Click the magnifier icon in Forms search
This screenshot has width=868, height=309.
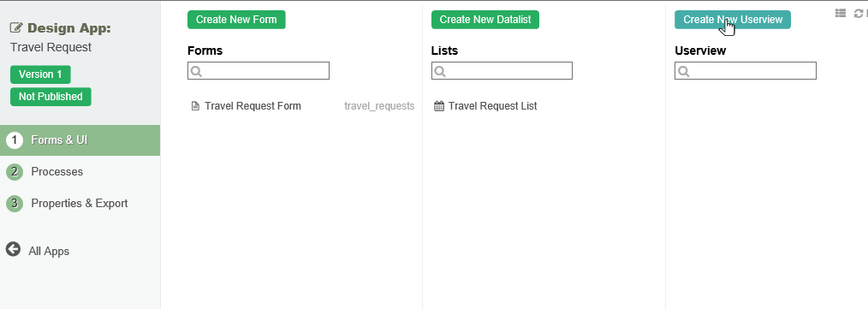(x=197, y=71)
